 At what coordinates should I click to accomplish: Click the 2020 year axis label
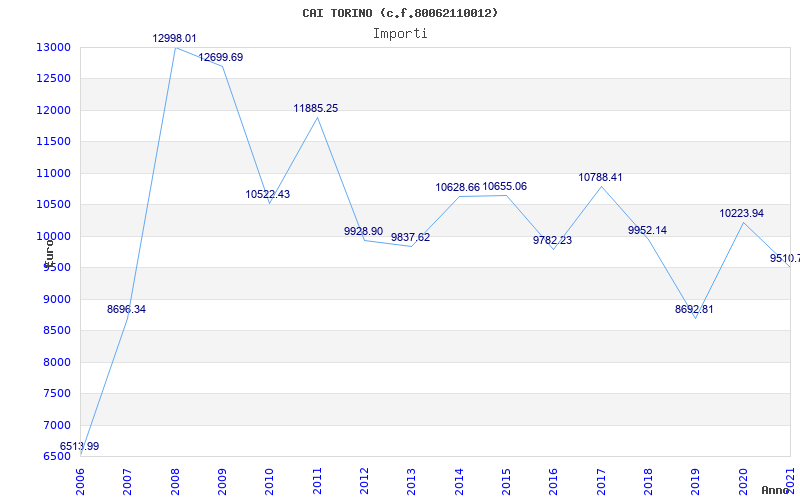click(x=743, y=481)
